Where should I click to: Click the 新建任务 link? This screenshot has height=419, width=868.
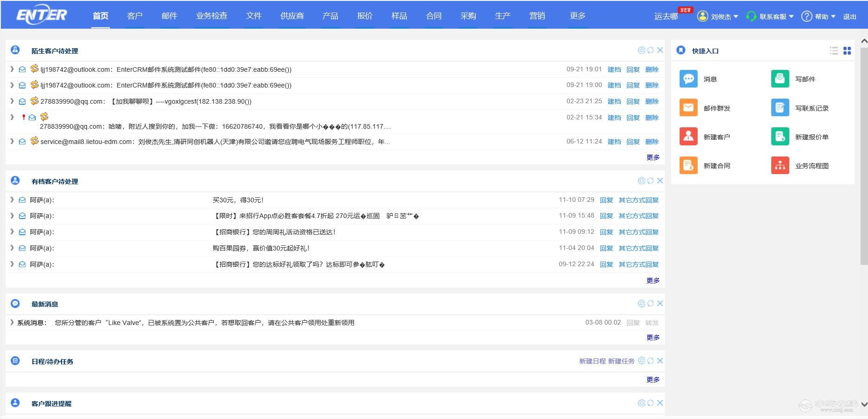tap(621, 361)
